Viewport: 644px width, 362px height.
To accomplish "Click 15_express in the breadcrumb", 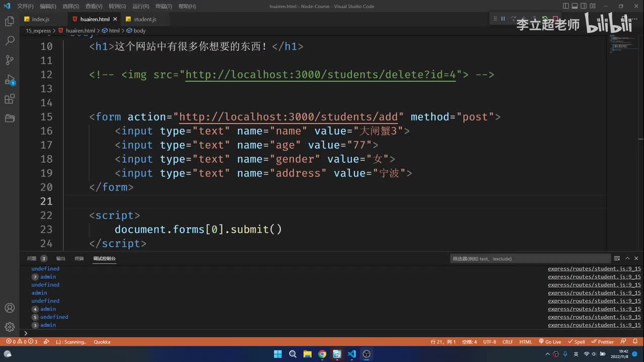I will coord(38,31).
